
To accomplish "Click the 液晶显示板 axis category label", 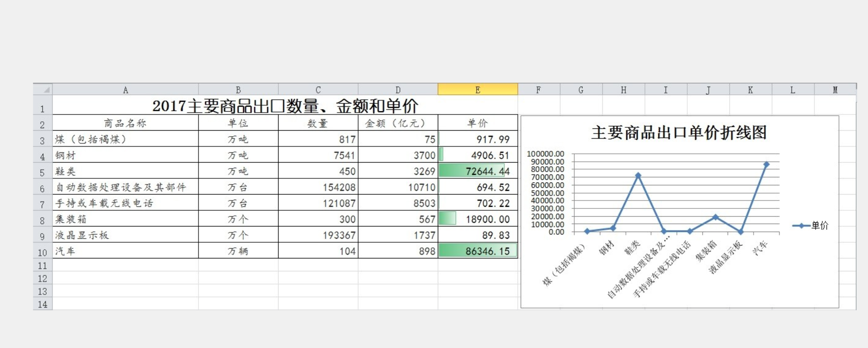I will [725, 257].
